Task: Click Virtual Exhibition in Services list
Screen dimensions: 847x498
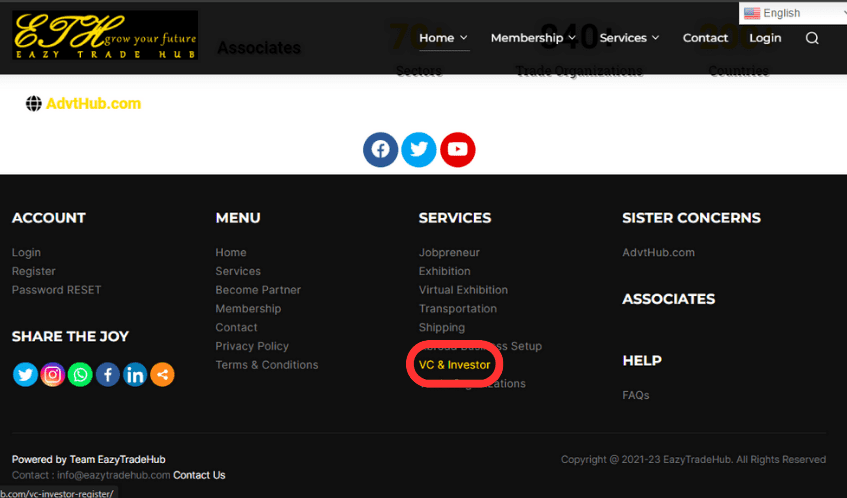Action: [463, 290]
